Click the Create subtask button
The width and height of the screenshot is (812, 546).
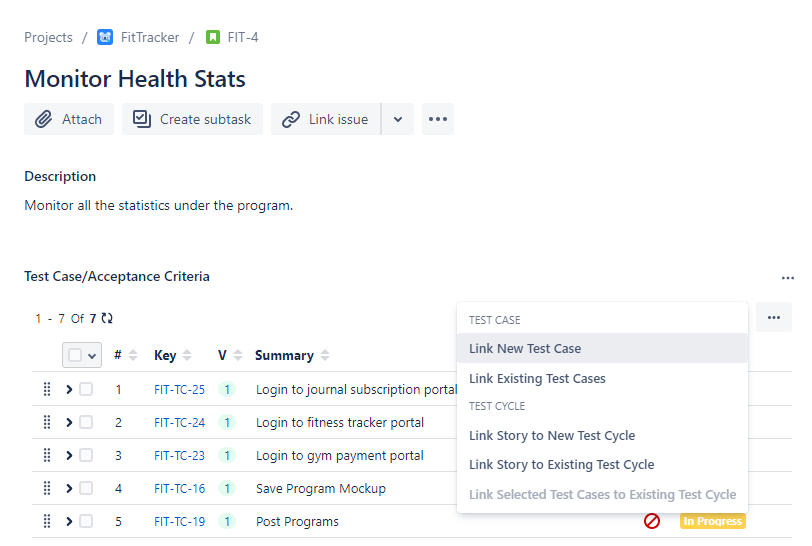(192, 119)
